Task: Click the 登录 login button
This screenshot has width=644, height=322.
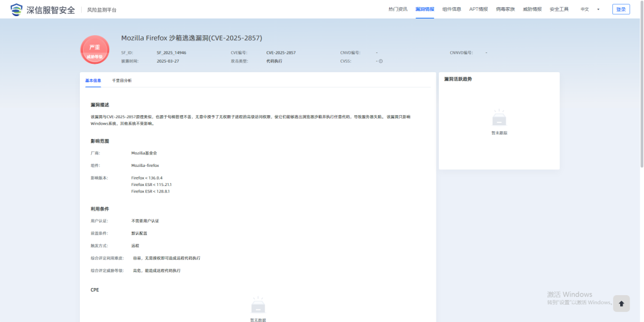Action: [x=621, y=10]
